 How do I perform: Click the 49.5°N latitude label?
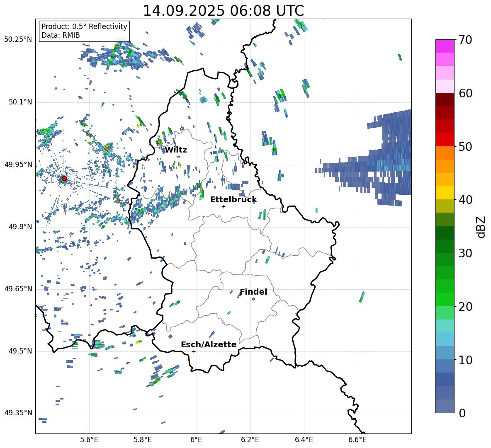20,351
